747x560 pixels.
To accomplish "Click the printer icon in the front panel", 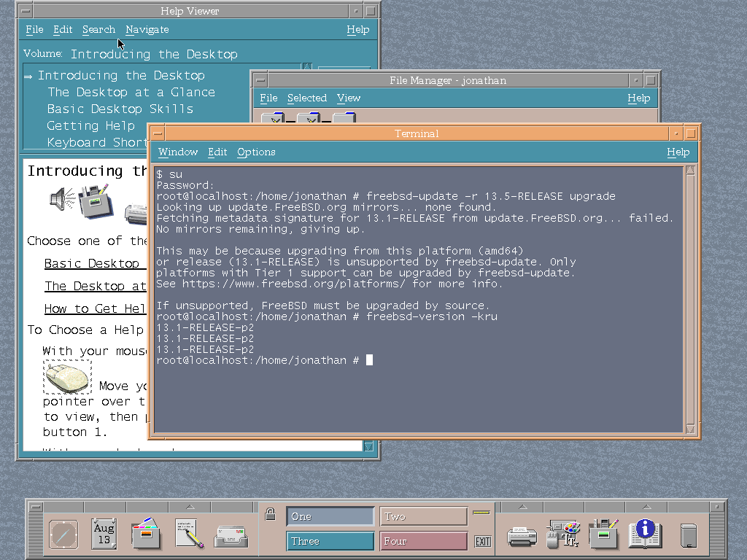I will click(522, 536).
